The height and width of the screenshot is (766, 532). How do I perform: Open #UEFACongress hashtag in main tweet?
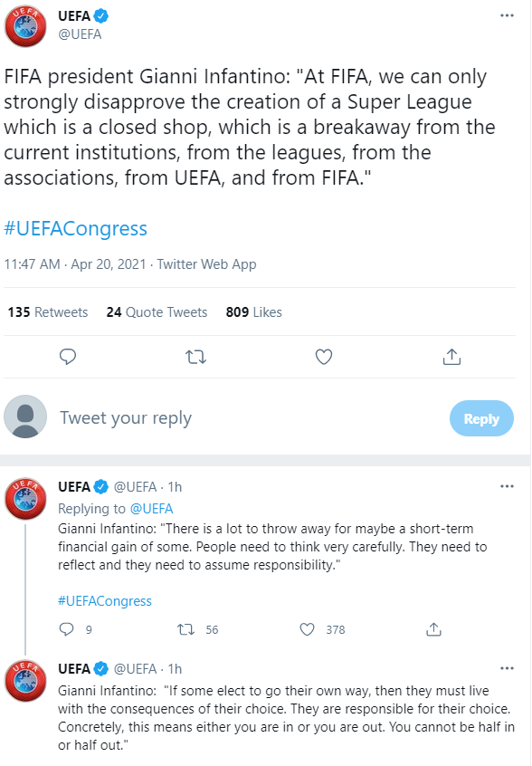(76, 229)
